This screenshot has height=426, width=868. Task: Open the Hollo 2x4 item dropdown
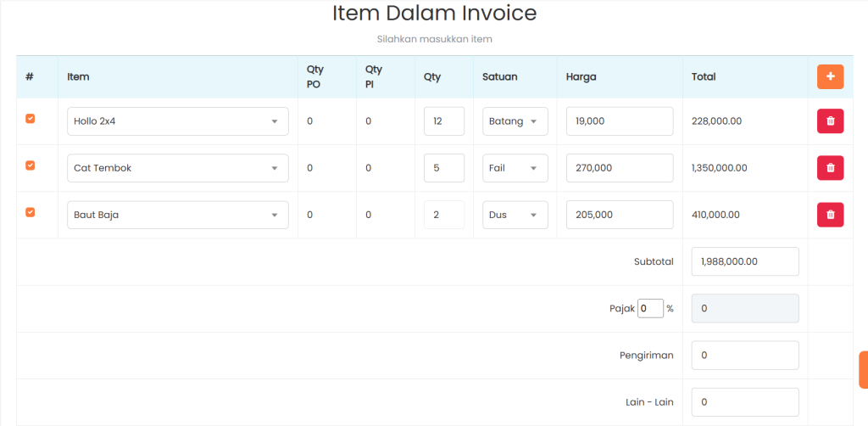coord(177,121)
